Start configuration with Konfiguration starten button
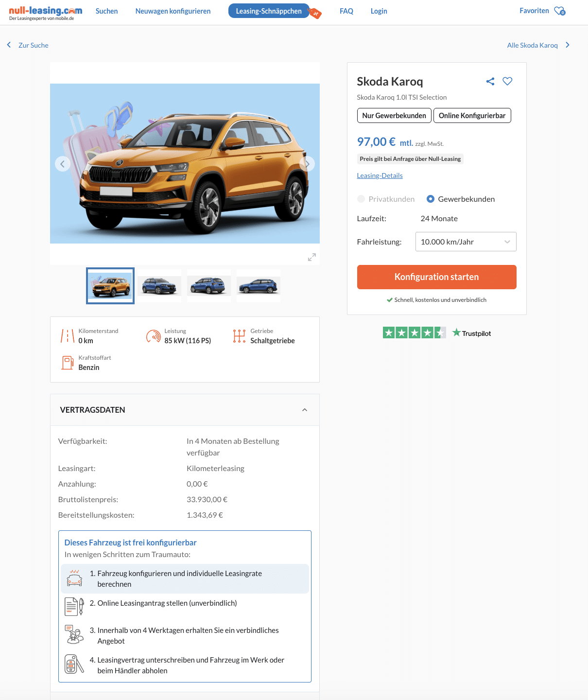This screenshot has height=700, width=588. click(x=436, y=277)
